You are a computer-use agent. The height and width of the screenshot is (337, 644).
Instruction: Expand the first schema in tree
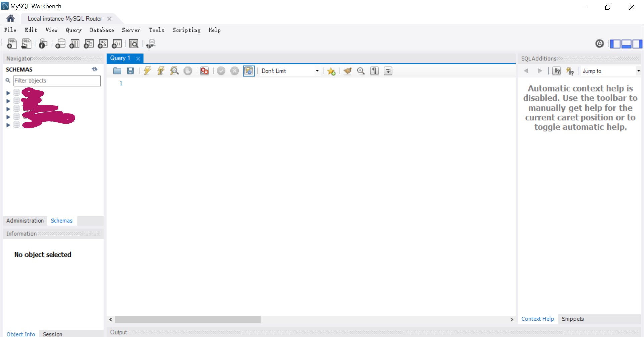(x=8, y=93)
